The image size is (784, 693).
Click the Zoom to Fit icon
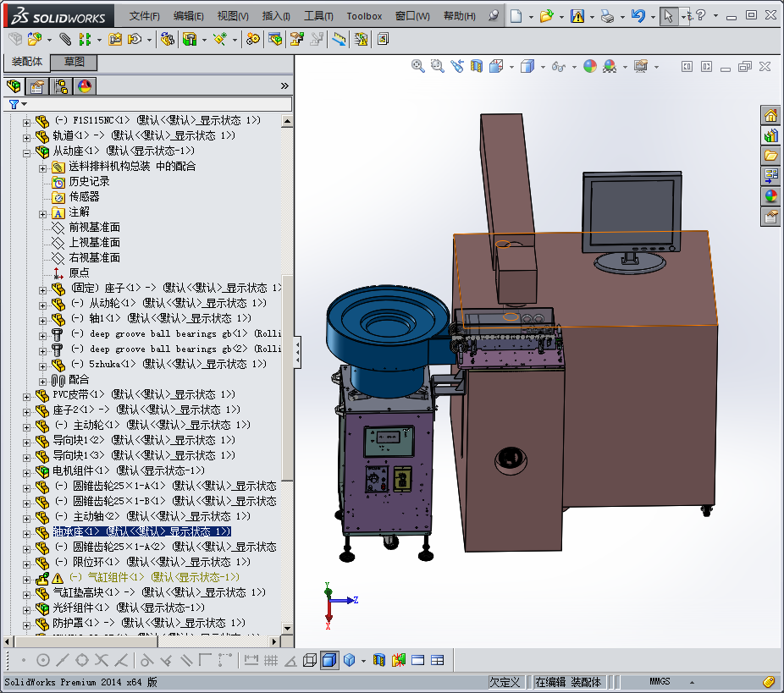click(418, 66)
